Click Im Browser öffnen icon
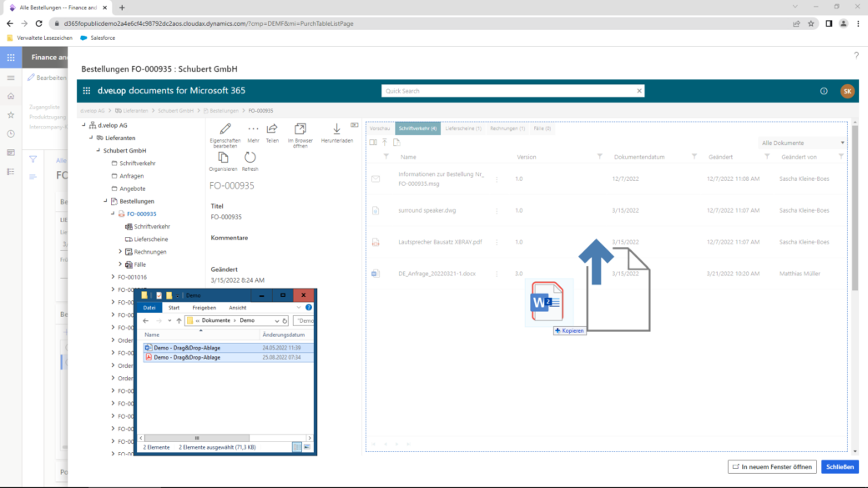The image size is (868, 488). pos(300,129)
